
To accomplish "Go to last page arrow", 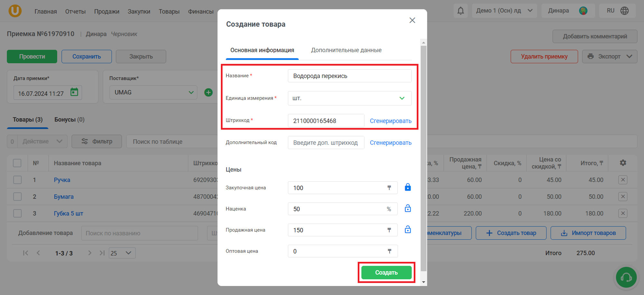I will tap(102, 253).
